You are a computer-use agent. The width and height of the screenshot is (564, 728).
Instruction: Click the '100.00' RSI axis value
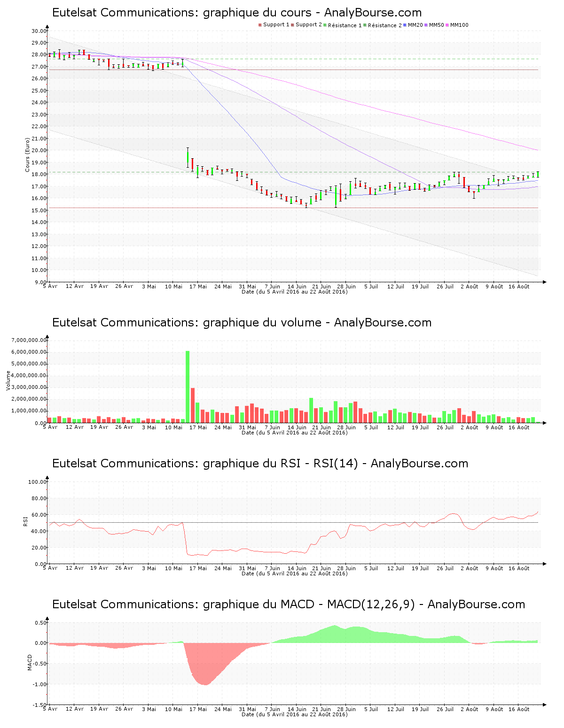point(38,482)
